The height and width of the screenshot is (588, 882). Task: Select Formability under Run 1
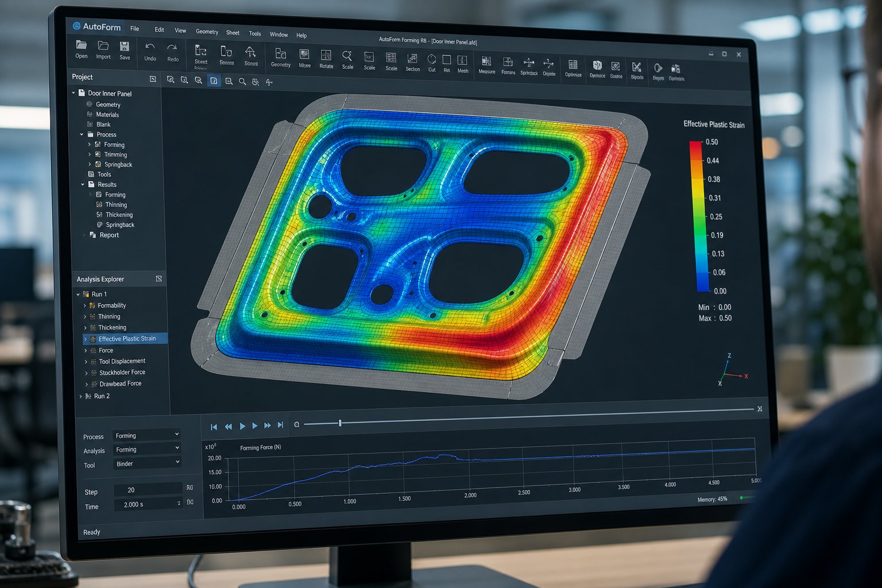click(111, 305)
